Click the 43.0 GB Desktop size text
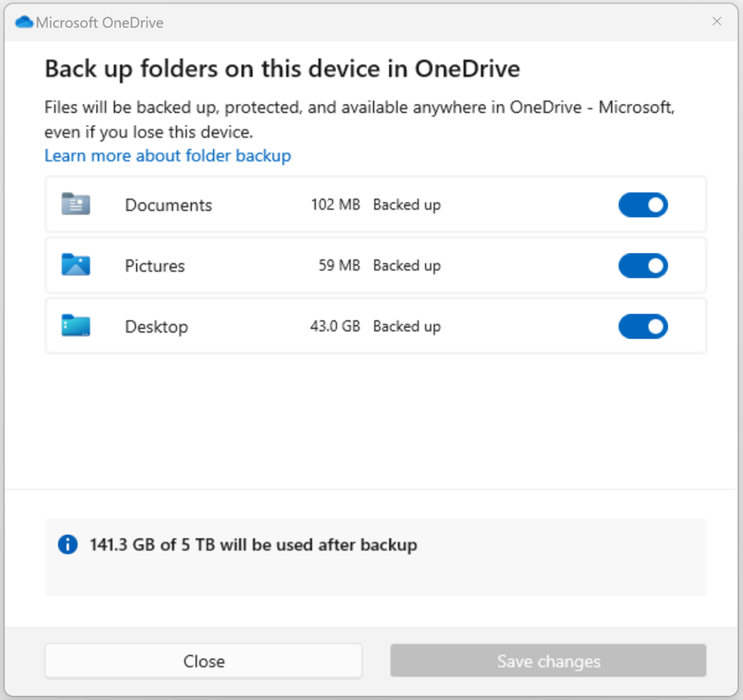The image size is (743, 700). pos(335,327)
